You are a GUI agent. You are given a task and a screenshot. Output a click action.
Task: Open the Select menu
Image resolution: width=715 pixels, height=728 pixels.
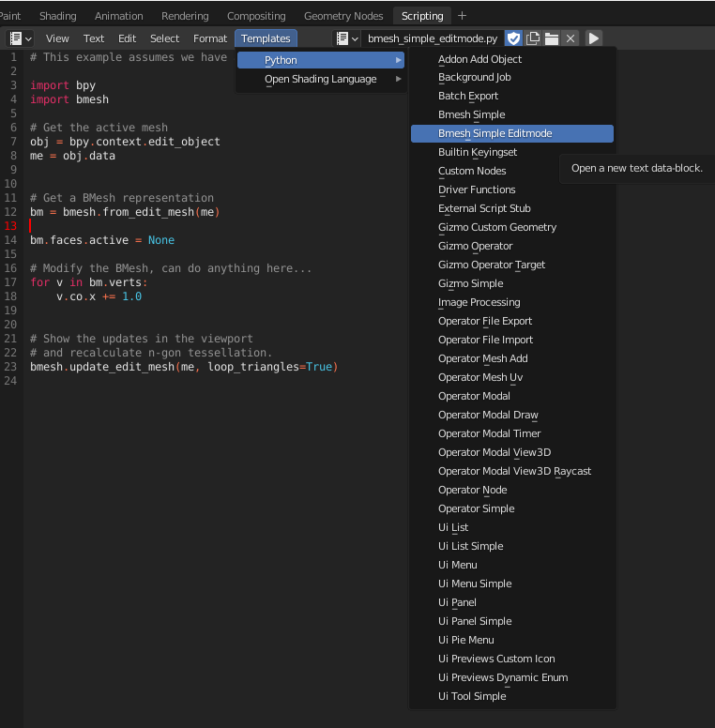(164, 38)
